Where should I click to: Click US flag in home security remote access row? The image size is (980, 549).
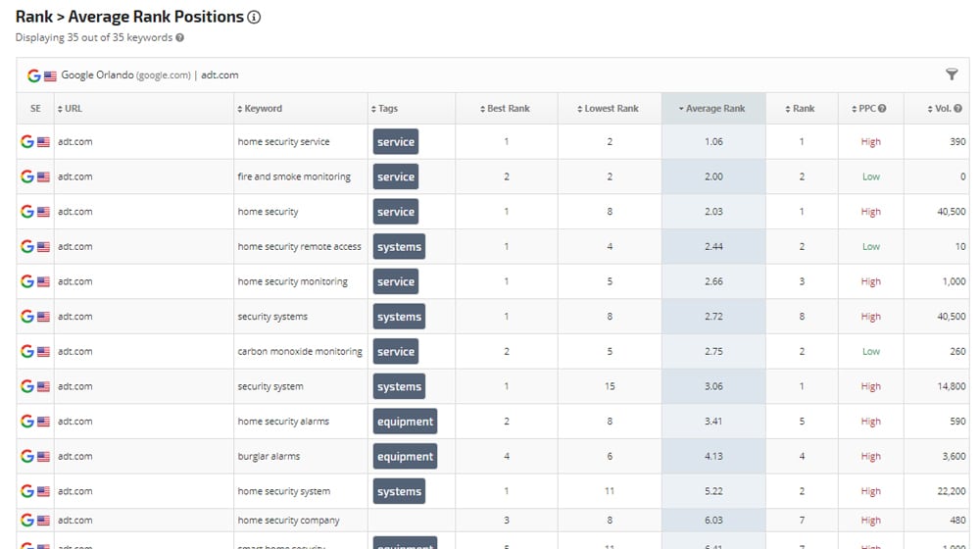pyautogui.click(x=43, y=246)
